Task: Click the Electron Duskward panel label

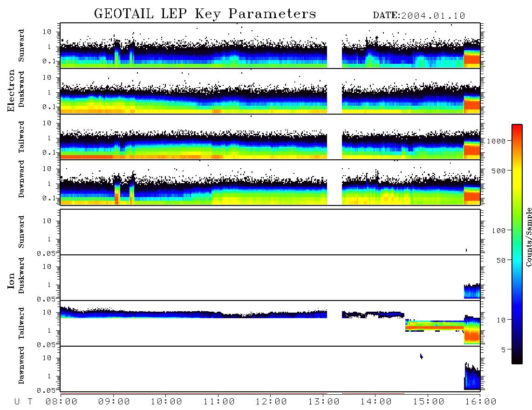Action: pos(21,89)
